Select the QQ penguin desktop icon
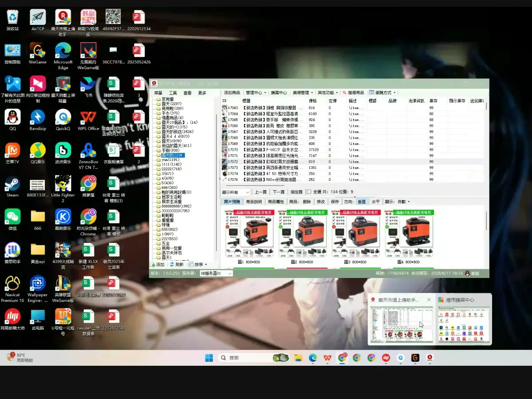Screen dimensions: 532x399 pos(12,120)
